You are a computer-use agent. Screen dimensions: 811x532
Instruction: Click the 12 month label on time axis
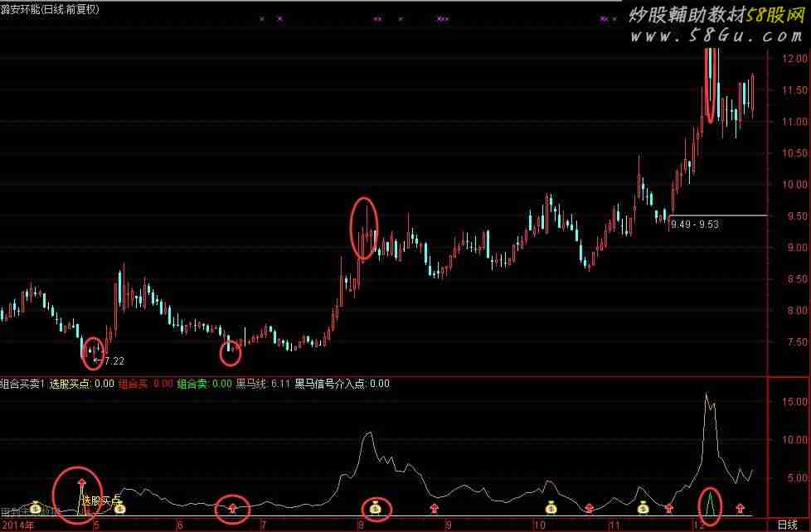(x=699, y=526)
